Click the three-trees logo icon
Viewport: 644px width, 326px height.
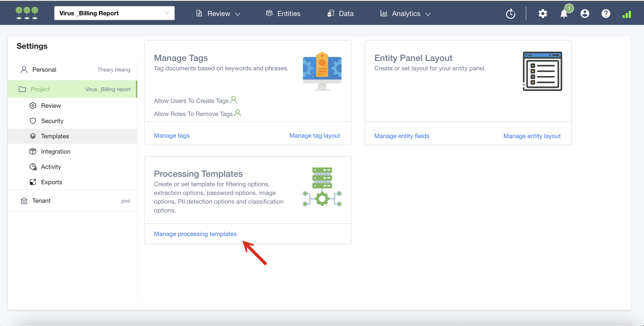(27, 13)
